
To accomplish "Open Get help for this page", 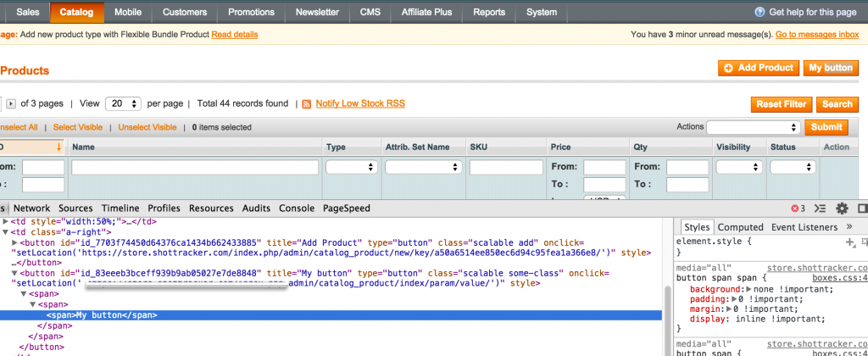I will pyautogui.click(x=813, y=12).
